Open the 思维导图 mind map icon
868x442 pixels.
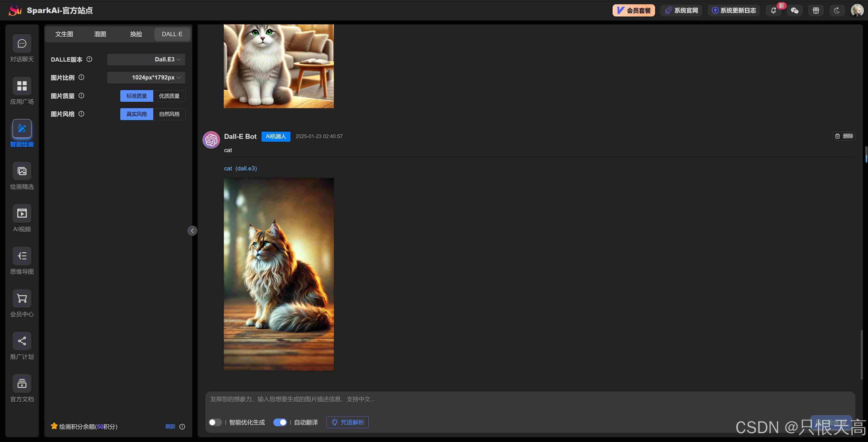(x=22, y=256)
